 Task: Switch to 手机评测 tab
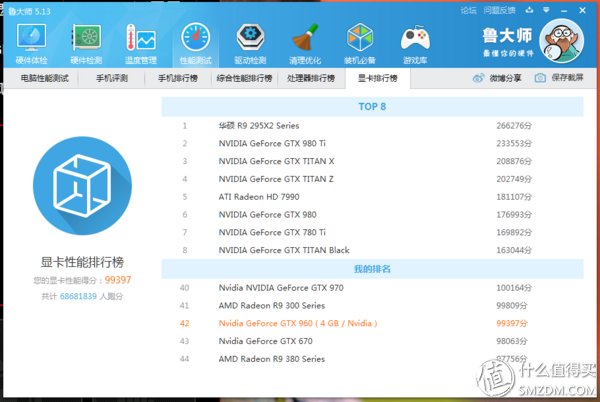pyautogui.click(x=111, y=78)
